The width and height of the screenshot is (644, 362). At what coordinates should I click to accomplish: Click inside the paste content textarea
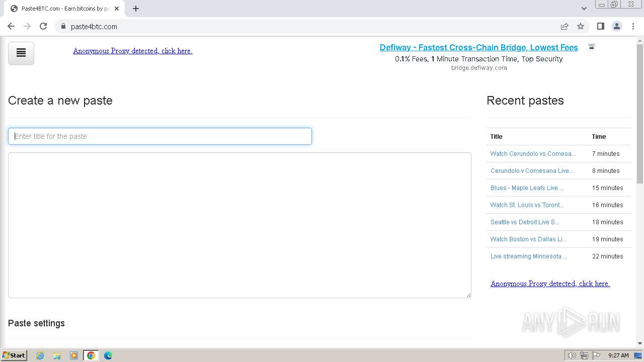[x=239, y=225]
